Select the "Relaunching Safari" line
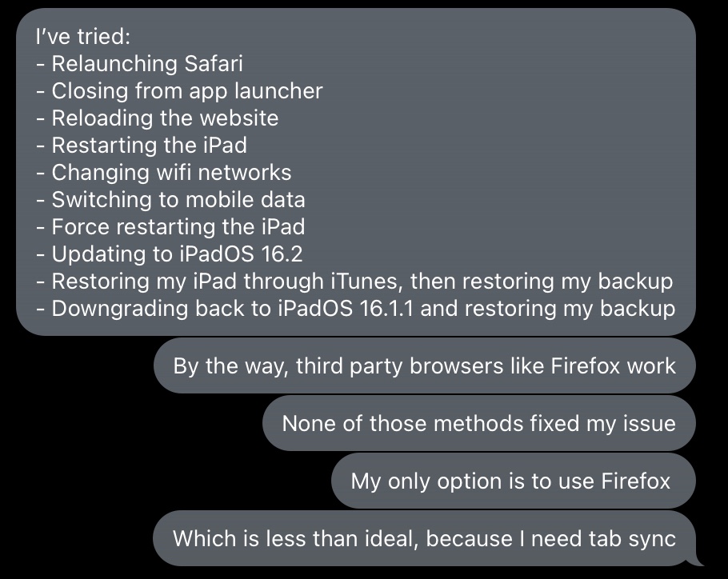Image resolution: width=728 pixels, height=579 pixels. pos(139,63)
